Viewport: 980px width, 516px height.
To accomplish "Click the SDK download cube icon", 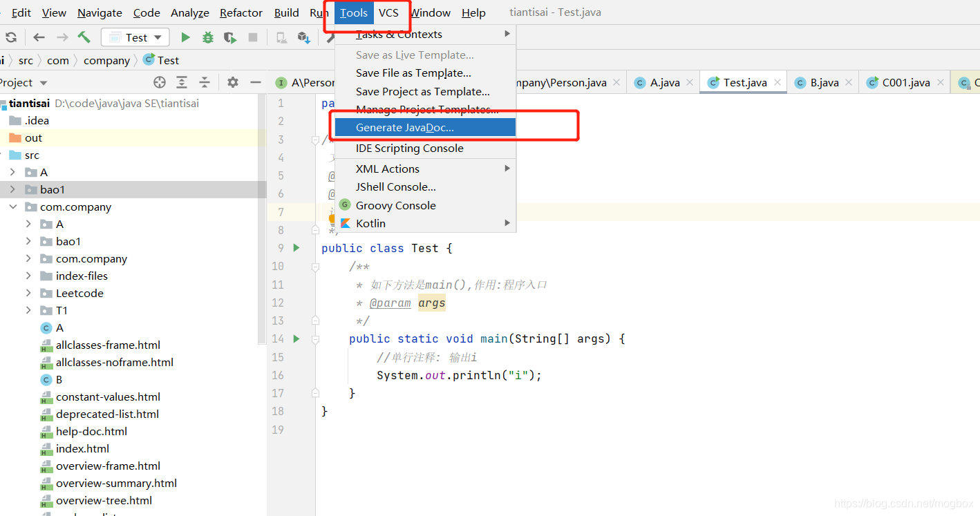I will (303, 37).
